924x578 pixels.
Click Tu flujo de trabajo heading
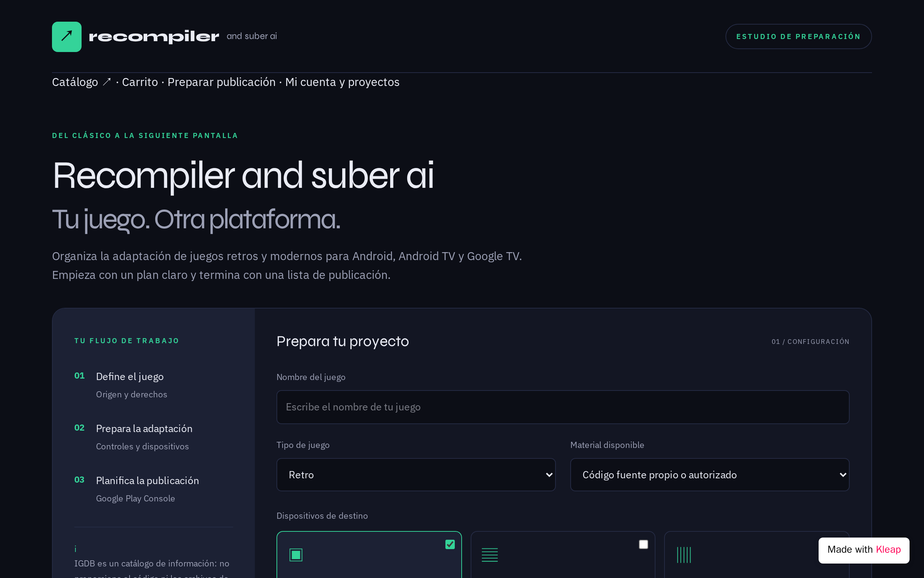[x=127, y=341]
